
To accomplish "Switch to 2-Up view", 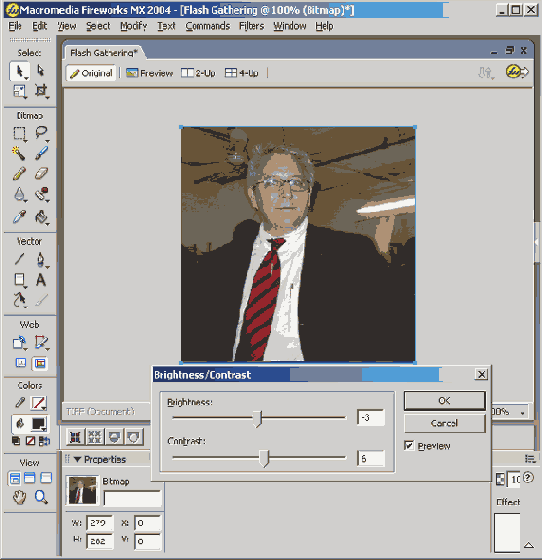I will point(198,73).
